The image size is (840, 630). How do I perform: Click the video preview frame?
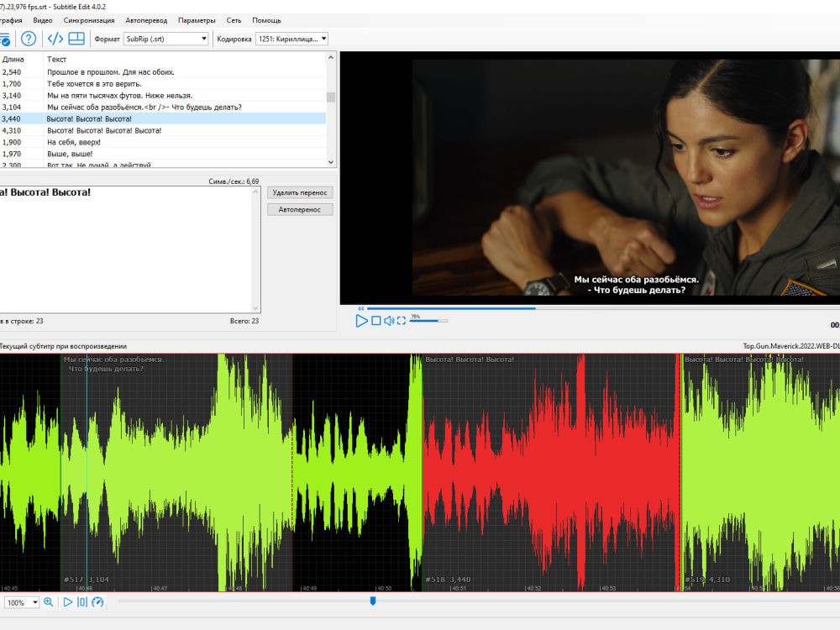(x=590, y=178)
